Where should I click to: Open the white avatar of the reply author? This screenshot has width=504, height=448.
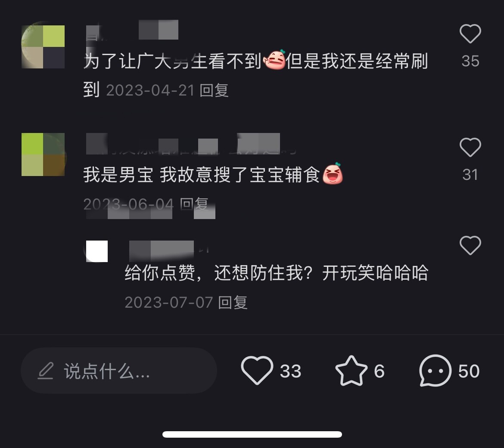(97, 251)
